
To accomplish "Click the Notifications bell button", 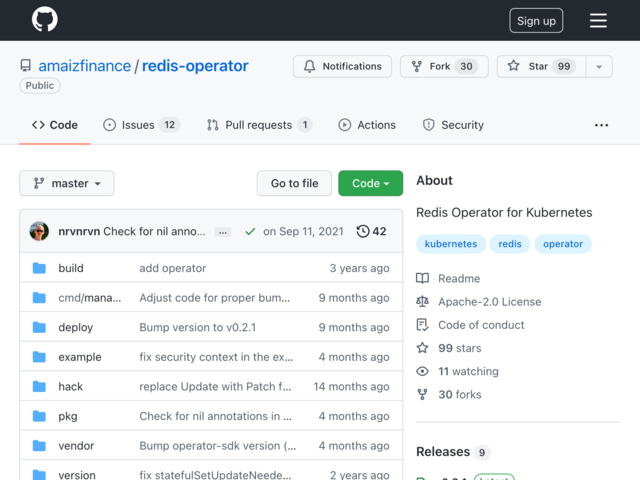I will click(x=342, y=66).
